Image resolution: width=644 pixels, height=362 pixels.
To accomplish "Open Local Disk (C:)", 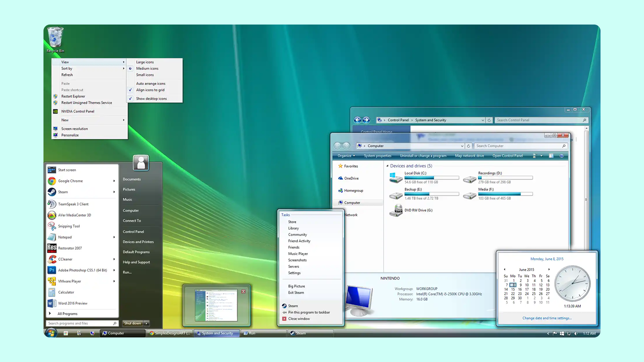I will point(415,173).
